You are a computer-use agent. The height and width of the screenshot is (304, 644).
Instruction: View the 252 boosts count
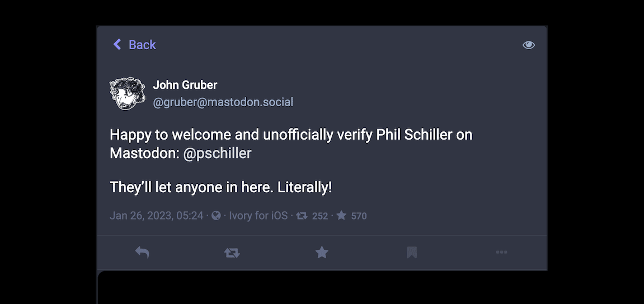320,216
